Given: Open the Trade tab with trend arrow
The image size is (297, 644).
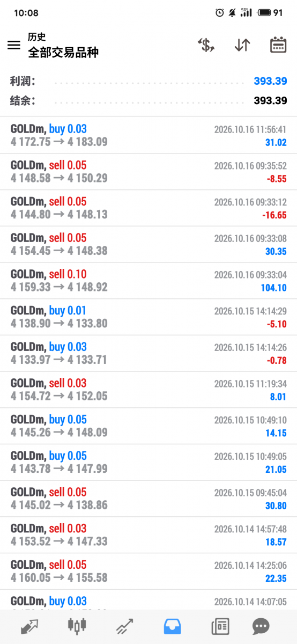Looking at the screenshot, I should tap(124, 626).
